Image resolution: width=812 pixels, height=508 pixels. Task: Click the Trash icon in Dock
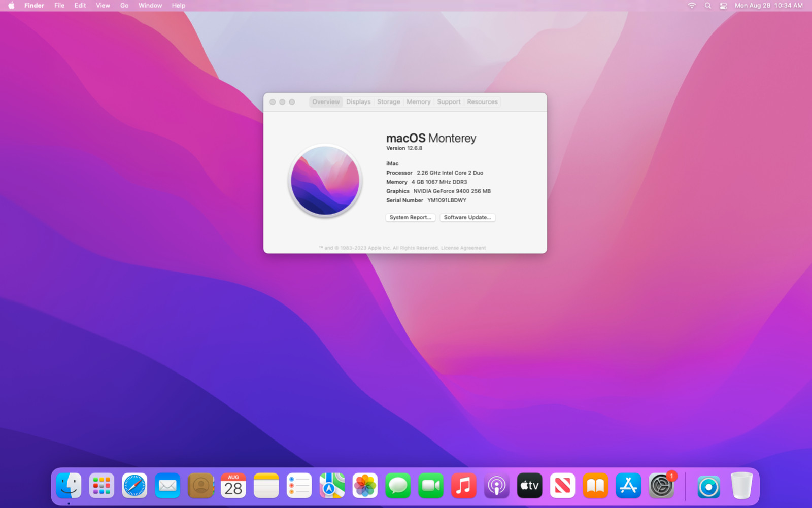click(x=741, y=486)
